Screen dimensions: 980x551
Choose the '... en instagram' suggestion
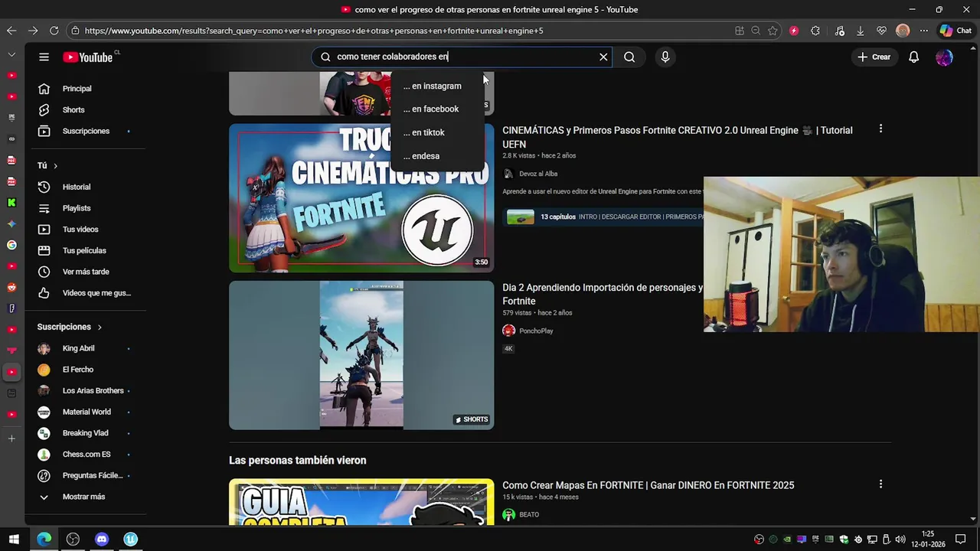pyautogui.click(x=437, y=86)
